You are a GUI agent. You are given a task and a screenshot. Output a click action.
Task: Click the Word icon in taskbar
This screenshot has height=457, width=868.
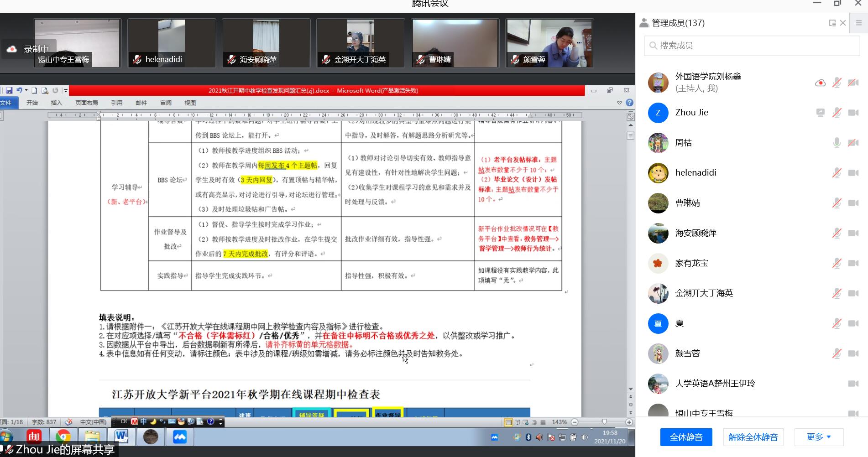point(121,437)
